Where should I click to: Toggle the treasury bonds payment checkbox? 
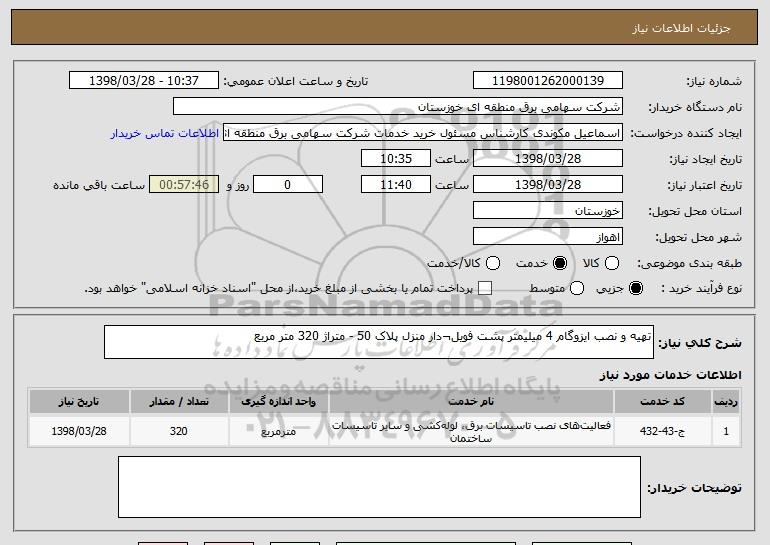(x=486, y=289)
